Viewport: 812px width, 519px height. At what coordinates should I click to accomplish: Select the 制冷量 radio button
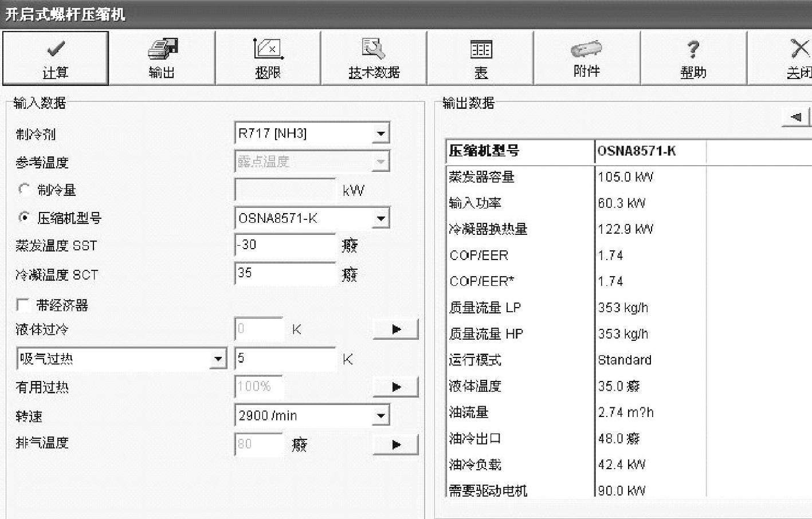tap(24, 189)
